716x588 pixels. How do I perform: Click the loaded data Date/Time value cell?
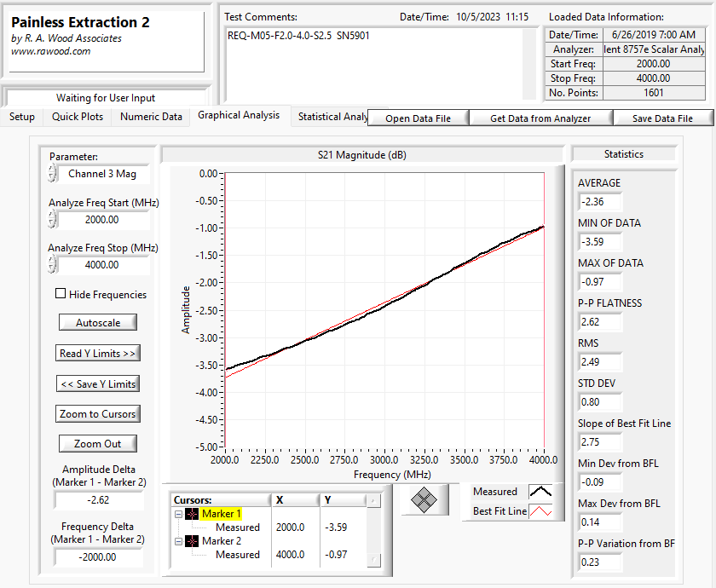click(654, 35)
